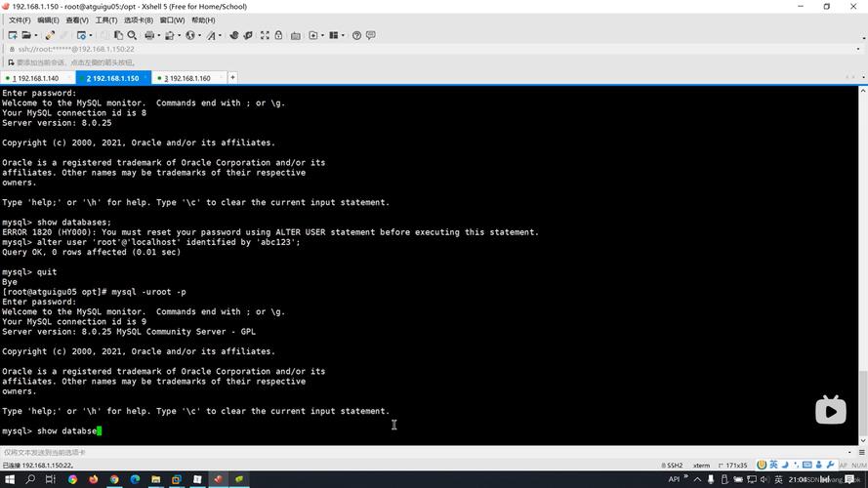Click the Xftp launch icon
Viewport: 868px width, 488px height.
click(234, 35)
